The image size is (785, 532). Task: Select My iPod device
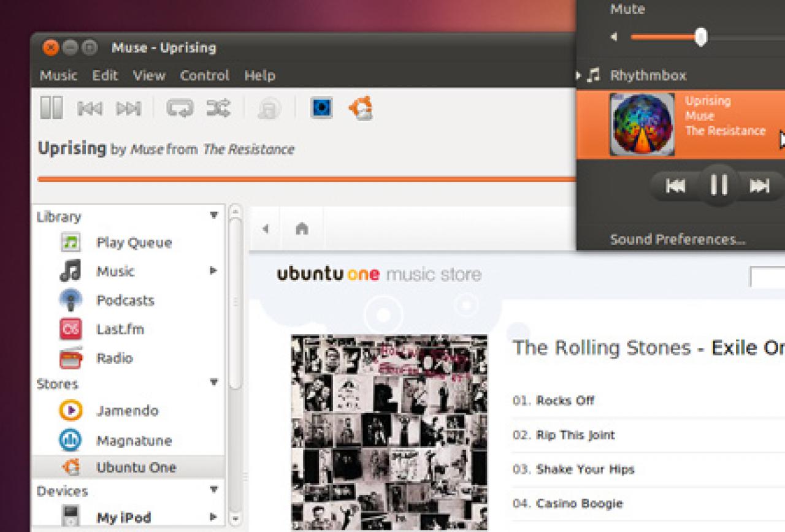coord(123,518)
